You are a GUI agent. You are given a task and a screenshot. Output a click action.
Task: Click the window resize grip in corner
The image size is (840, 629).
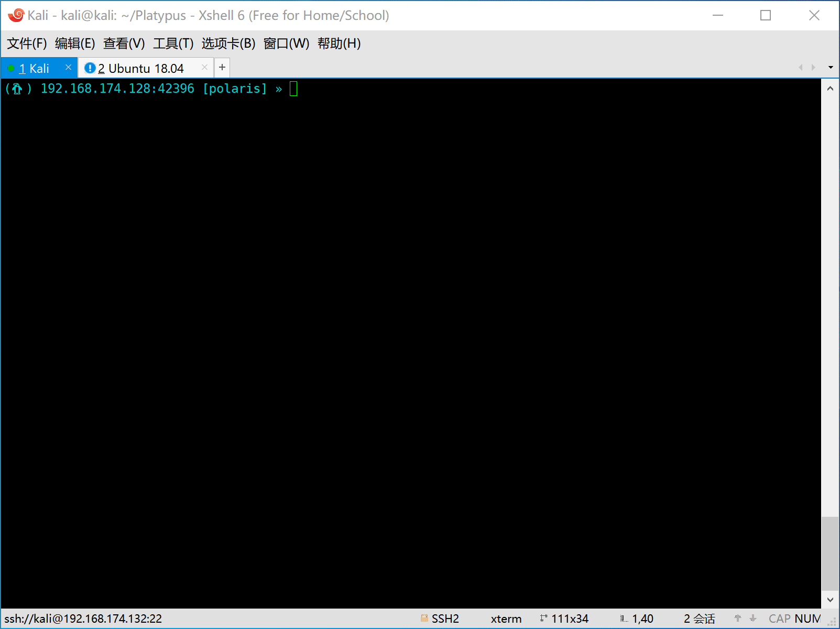pyautogui.click(x=832, y=622)
